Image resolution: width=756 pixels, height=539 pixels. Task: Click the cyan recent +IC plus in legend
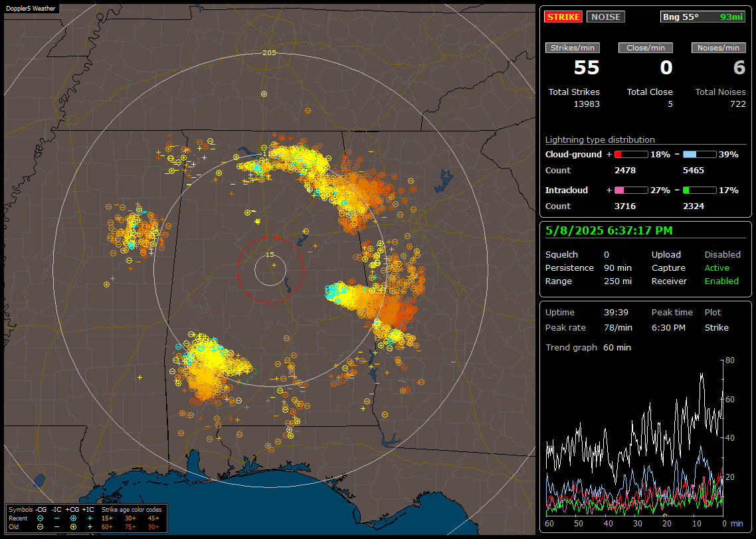click(90, 518)
